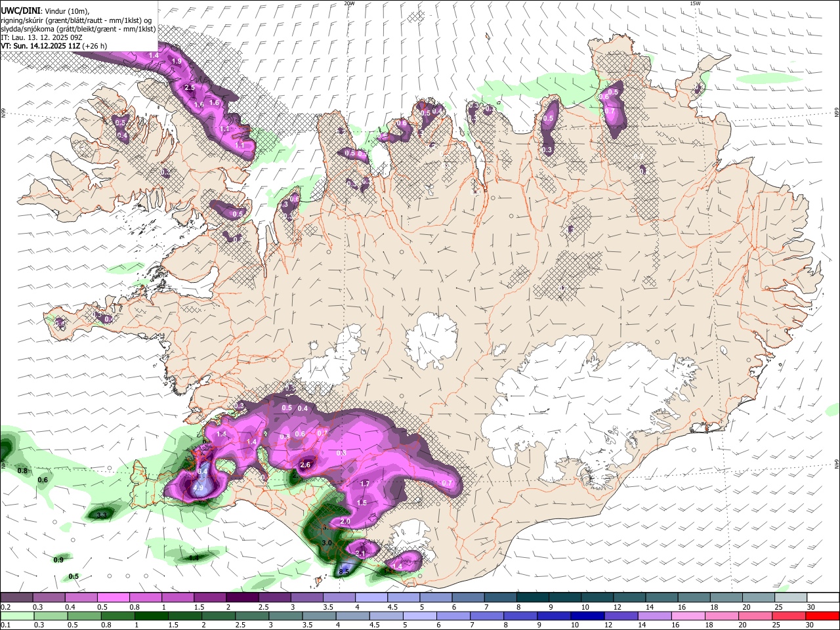840x630 pixels.
Task: Click the 1.9 snowfall value in the northwest
Action: [x=177, y=61]
